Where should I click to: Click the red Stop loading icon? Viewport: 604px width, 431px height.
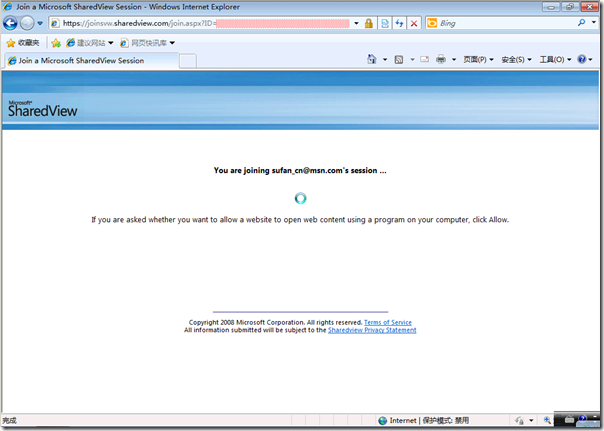tap(414, 23)
